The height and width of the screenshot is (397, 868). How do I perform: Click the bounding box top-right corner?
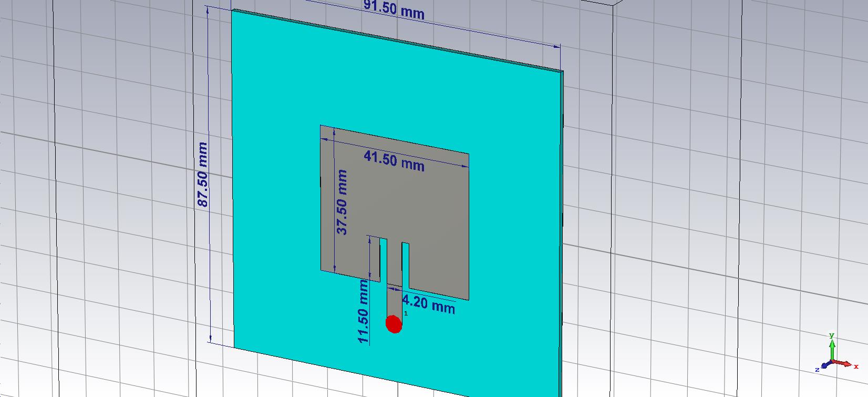tap(613, 5)
